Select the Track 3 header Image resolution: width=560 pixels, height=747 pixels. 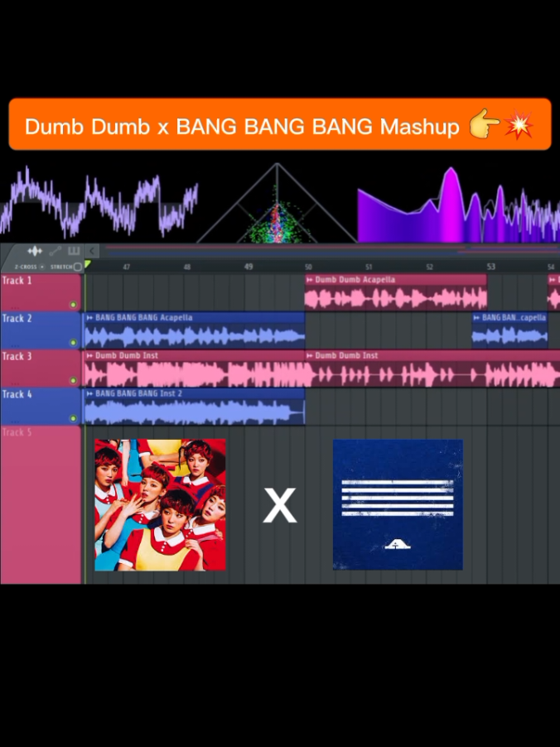point(41,369)
